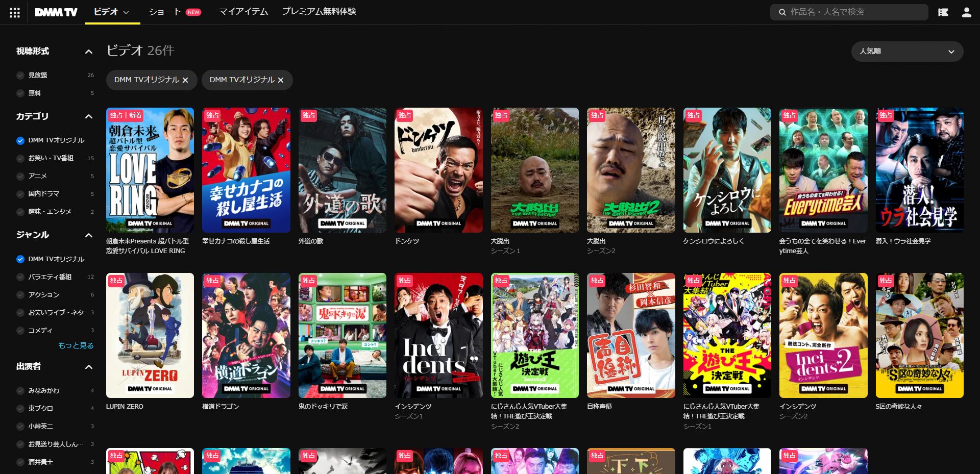Click 独占｜新着 badge on LOVE RING
The width and height of the screenshot is (980, 474).
pyautogui.click(x=126, y=116)
